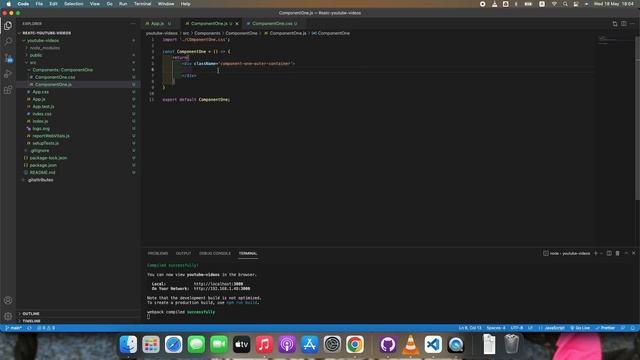Screen dimensions: 640x360
Task: Expand the public folder
Action: pos(36,55)
